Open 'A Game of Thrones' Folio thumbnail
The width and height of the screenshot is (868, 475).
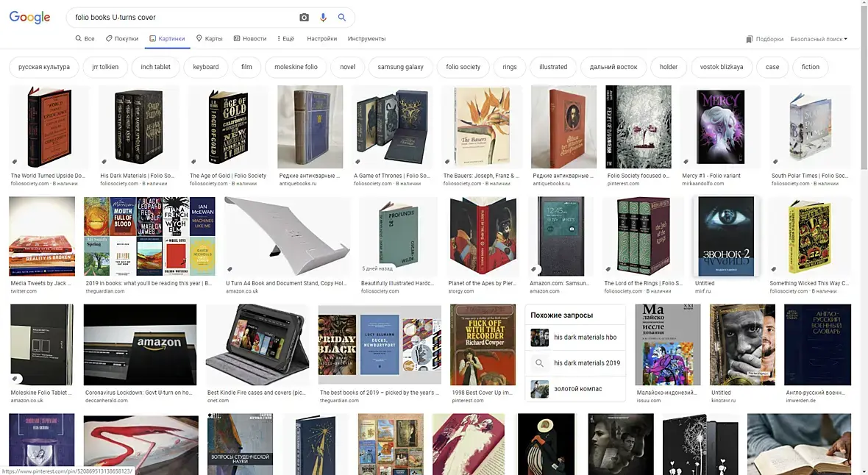[393, 126]
